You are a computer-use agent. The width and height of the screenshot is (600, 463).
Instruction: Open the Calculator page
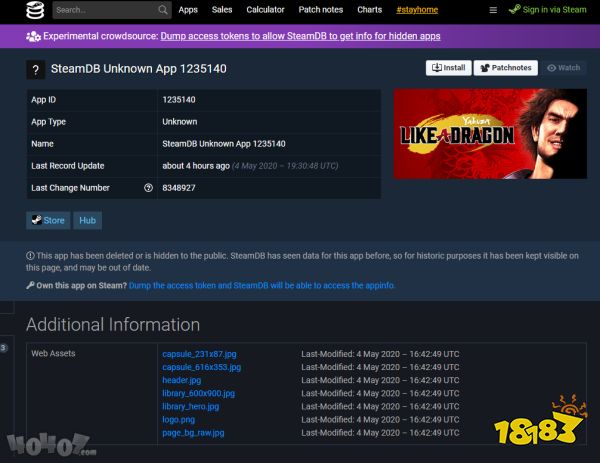(x=265, y=10)
